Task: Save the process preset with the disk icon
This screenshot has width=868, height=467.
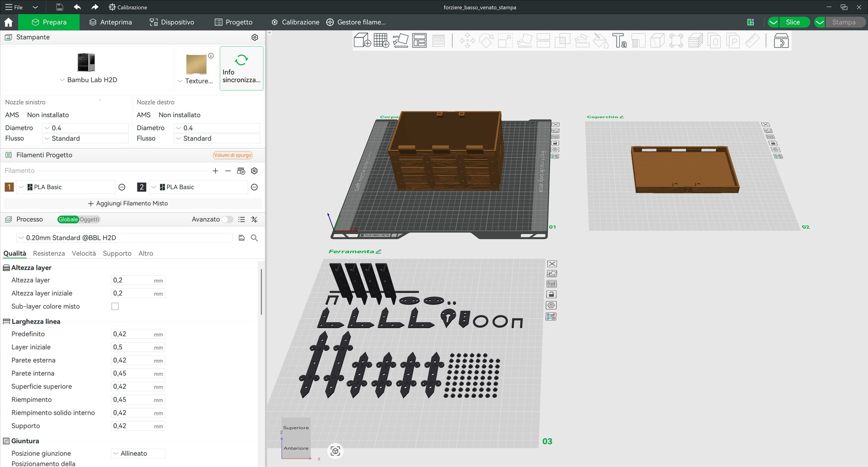Action: click(x=241, y=238)
